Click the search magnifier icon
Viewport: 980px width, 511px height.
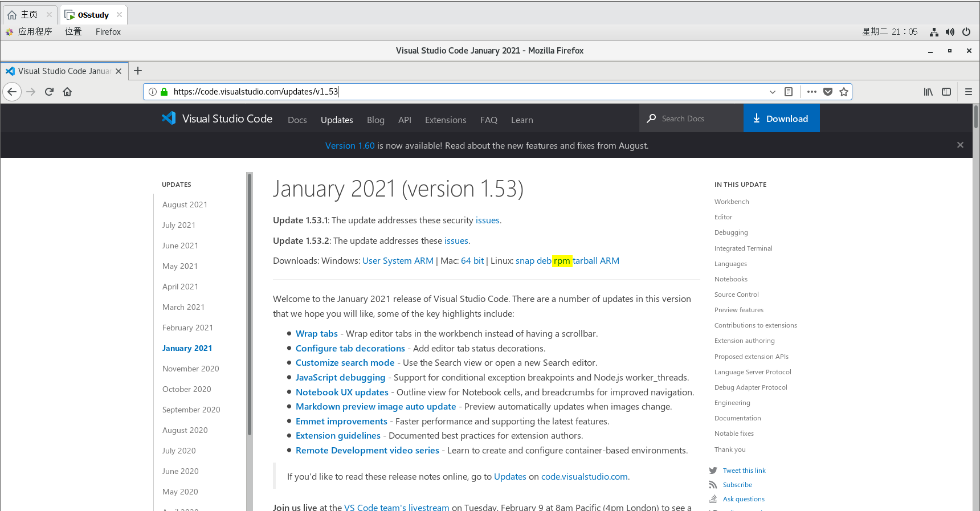(651, 118)
